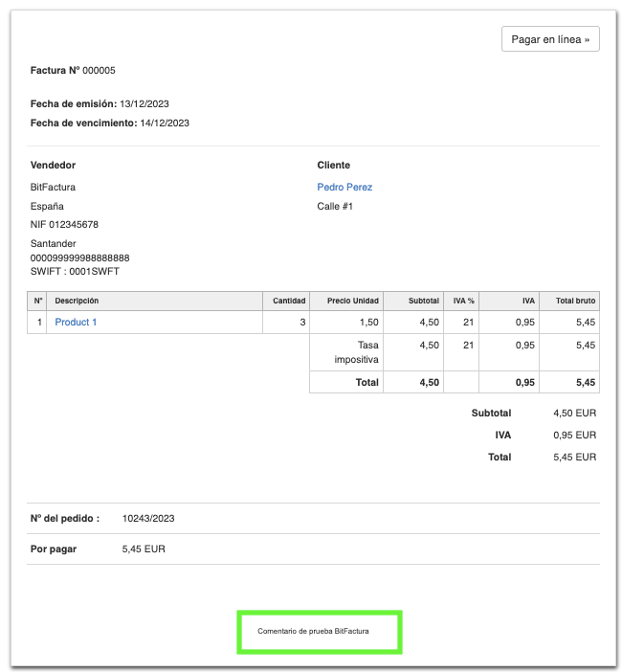Click the Vendedor section heading

point(53,166)
